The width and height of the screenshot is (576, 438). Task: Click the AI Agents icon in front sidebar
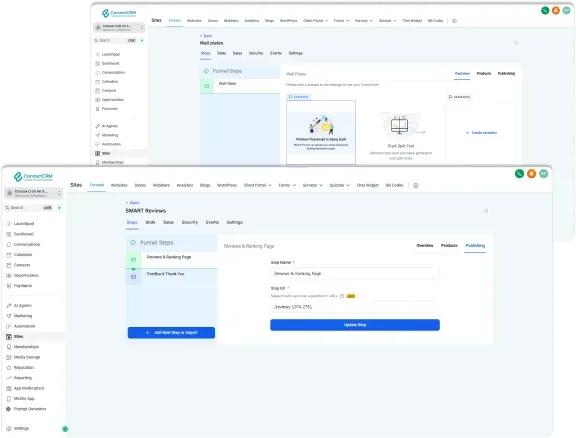pos(9,305)
